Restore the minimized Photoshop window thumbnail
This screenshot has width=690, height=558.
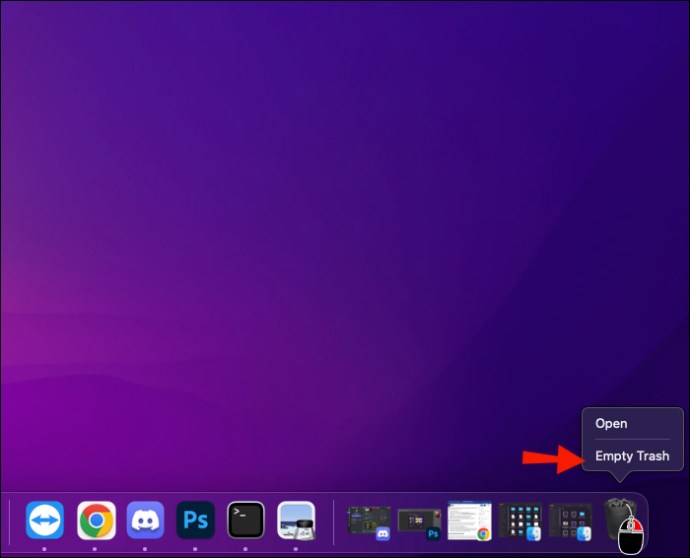click(419, 524)
